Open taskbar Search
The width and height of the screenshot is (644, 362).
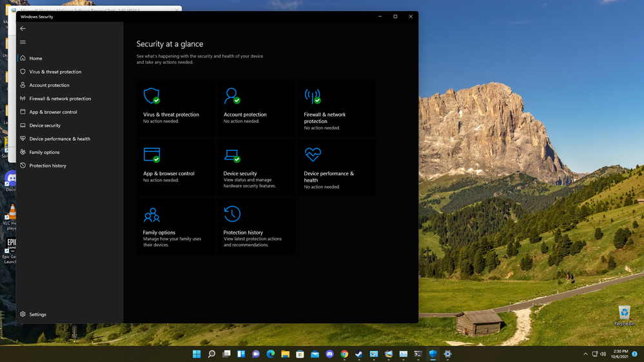pos(211,354)
